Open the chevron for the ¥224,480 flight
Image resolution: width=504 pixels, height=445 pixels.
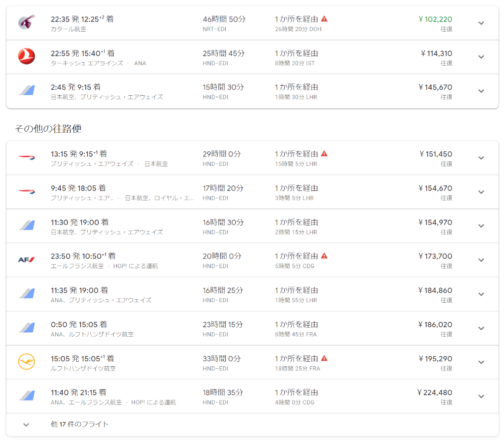481,396
